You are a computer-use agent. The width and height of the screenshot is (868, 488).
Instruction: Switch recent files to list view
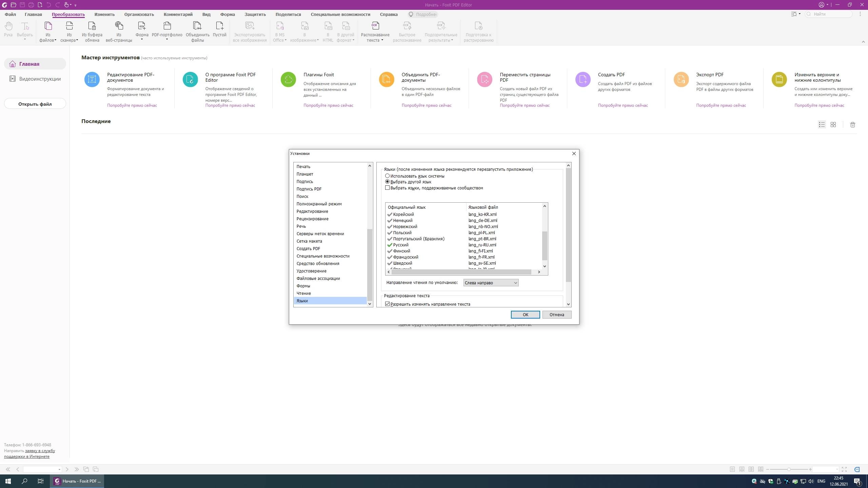822,125
